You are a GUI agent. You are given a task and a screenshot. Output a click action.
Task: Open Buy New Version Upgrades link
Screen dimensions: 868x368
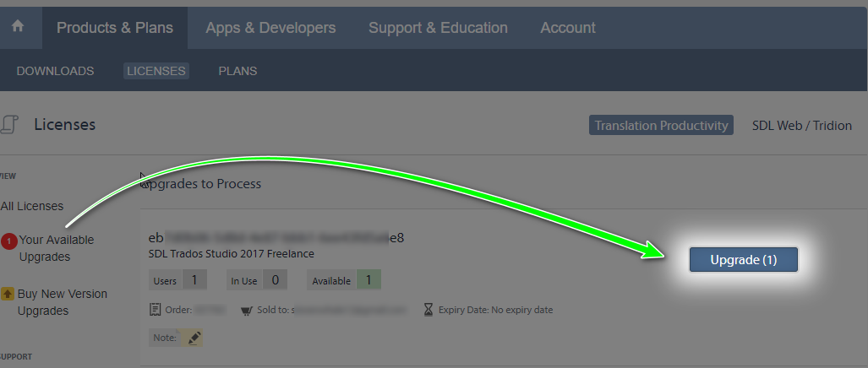62,302
